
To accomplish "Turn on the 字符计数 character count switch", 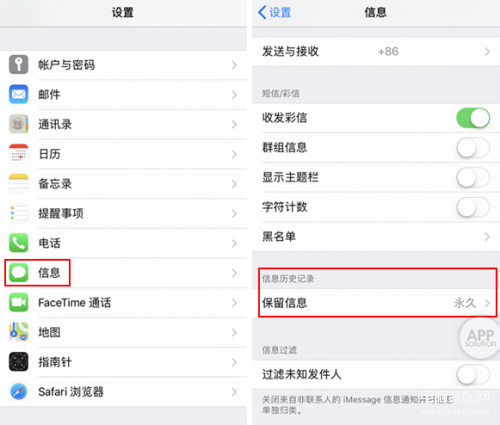I will pyautogui.click(x=473, y=207).
